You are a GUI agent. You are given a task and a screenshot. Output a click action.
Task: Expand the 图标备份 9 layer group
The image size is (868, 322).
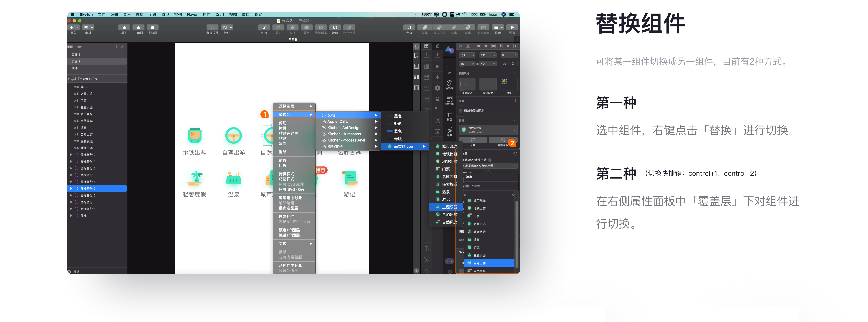[71, 155]
